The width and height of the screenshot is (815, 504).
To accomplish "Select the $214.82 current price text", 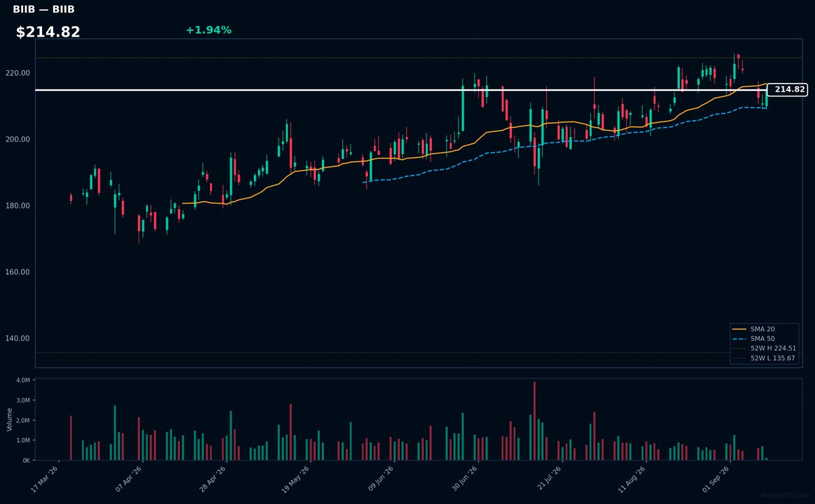I will 48,32.
